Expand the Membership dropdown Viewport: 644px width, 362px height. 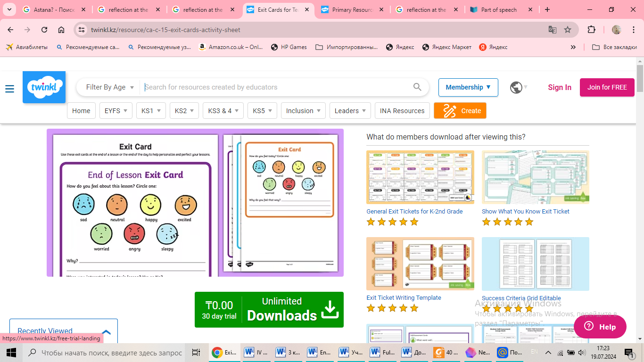(x=468, y=87)
